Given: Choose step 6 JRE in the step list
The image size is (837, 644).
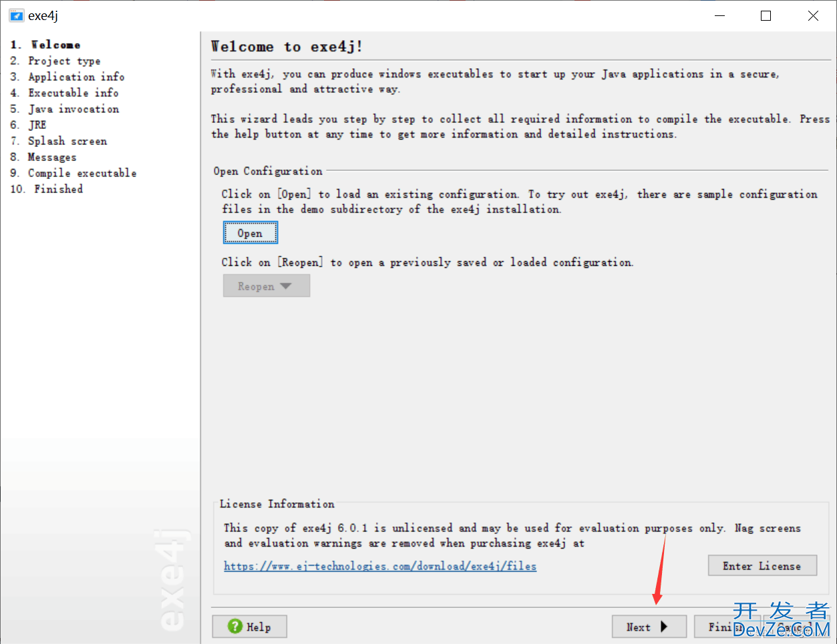Looking at the screenshot, I should point(28,125).
